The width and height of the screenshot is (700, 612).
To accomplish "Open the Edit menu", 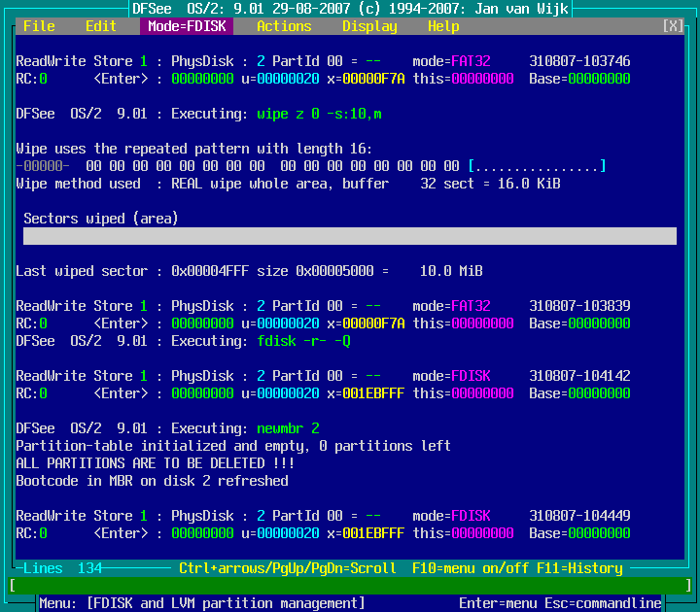I will pyautogui.click(x=101, y=26).
